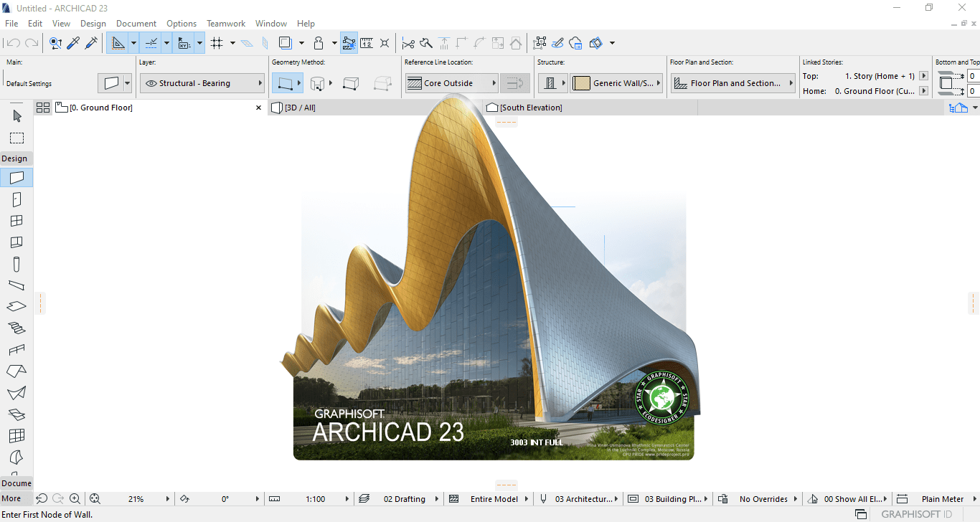Open the Structural - Bearing layer dropdown
The height and width of the screenshot is (522, 980).
click(x=202, y=83)
